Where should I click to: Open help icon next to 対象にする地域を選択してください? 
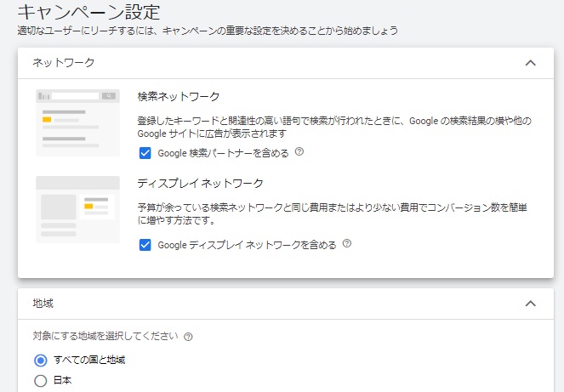coord(188,337)
